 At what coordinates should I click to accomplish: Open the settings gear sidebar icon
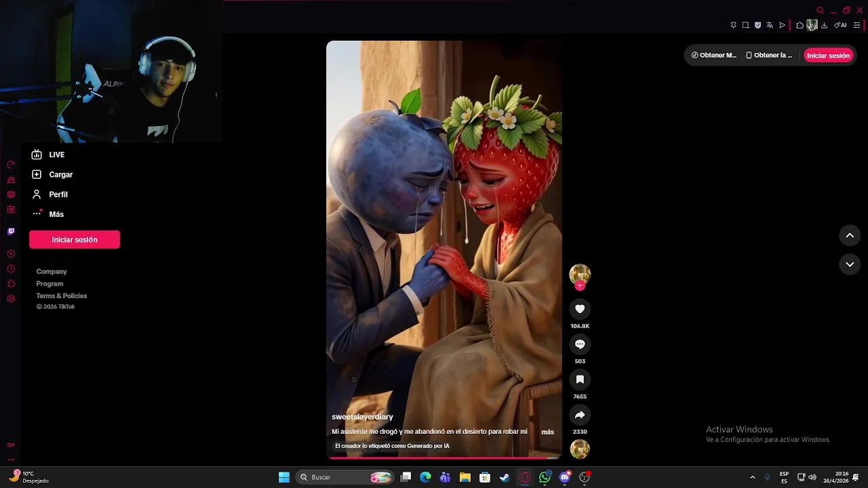11,298
